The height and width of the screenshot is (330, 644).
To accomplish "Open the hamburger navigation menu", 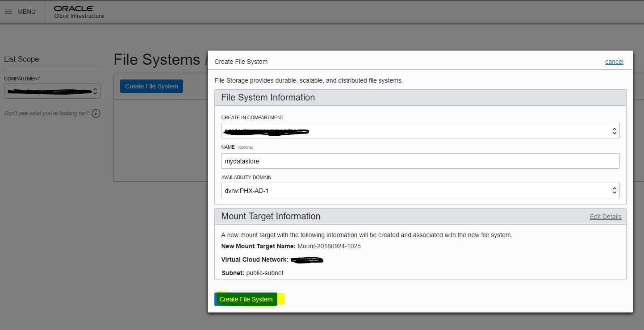I will coord(8,12).
